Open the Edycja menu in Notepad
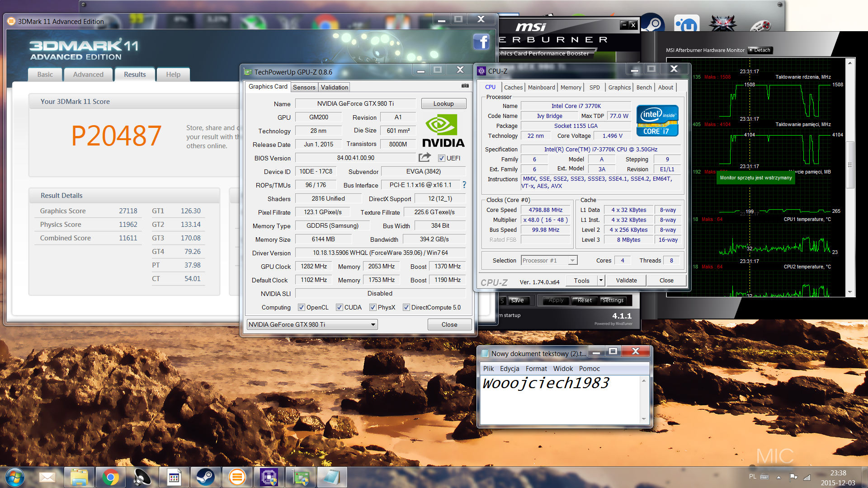 (509, 369)
